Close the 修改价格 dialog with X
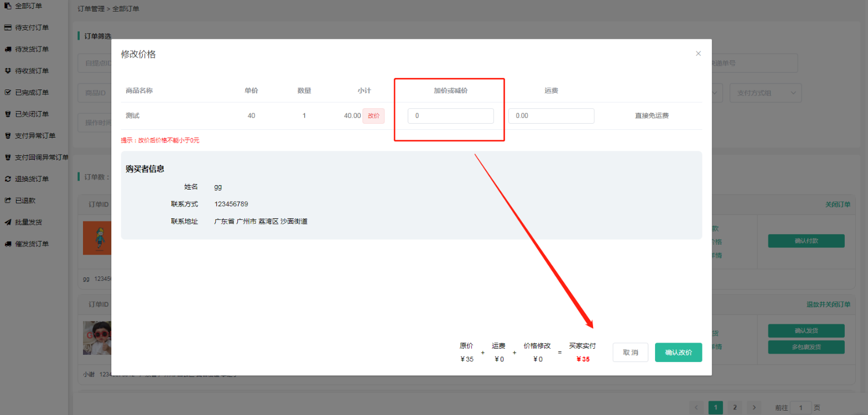This screenshot has width=868, height=415. pos(698,54)
